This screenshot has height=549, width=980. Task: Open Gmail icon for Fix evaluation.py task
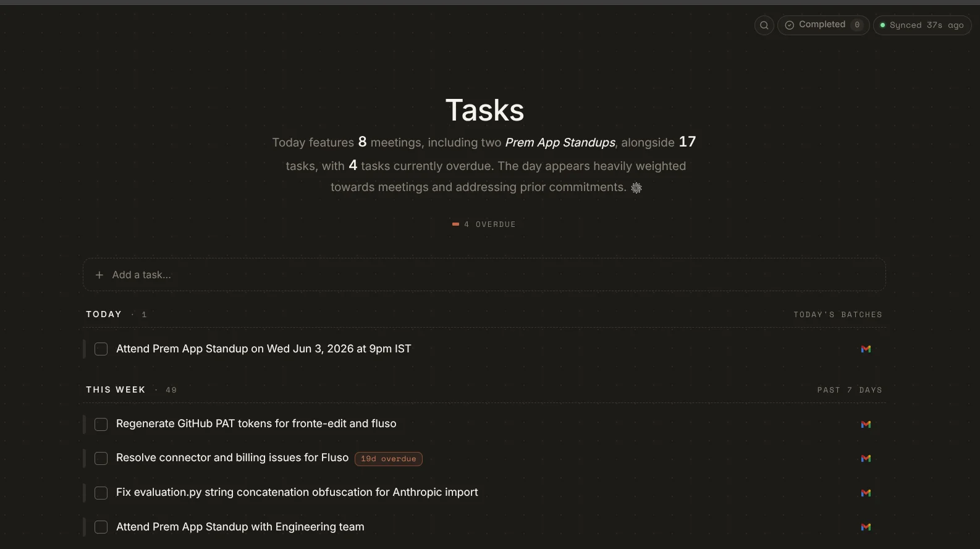866,493
